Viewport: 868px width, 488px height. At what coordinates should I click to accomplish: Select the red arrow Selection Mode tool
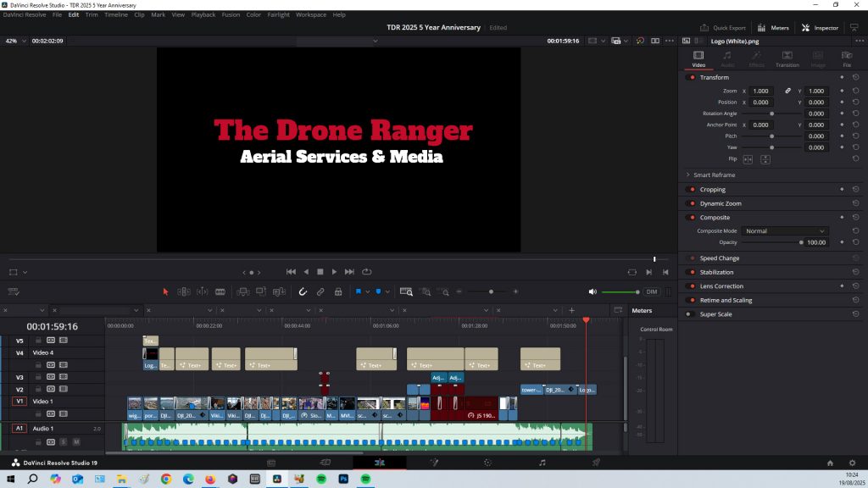coord(165,291)
